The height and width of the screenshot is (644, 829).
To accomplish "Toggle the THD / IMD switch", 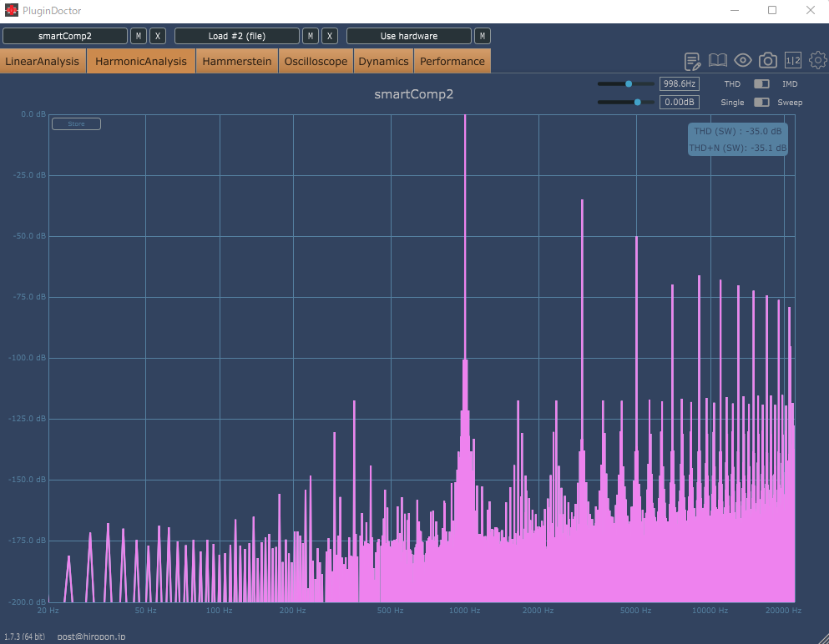I will tap(761, 84).
